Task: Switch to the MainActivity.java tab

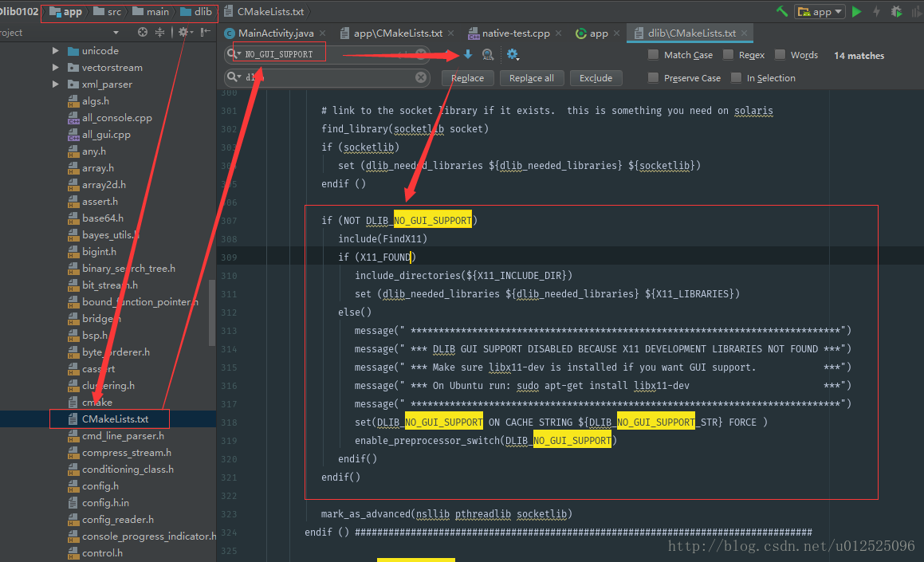Action: pyautogui.click(x=274, y=33)
